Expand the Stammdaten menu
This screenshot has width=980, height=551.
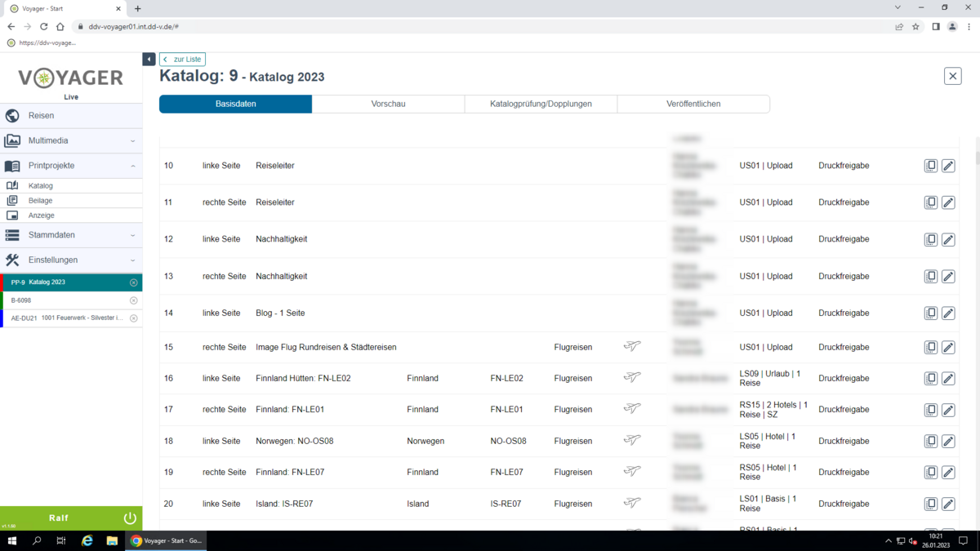(71, 235)
